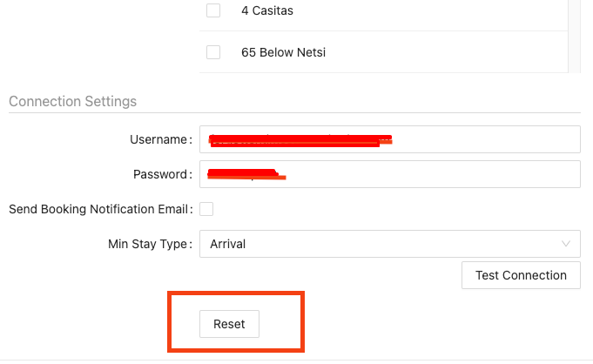The width and height of the screenshot is (593, 364).
Task: Focus the Password input field
Action: click(x=390, y=174)
